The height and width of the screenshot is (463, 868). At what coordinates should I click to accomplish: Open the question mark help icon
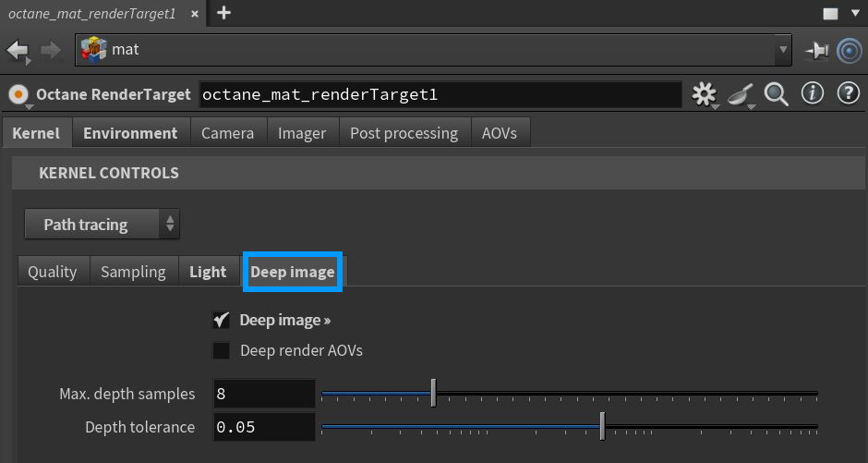click(x=848, y=94)
